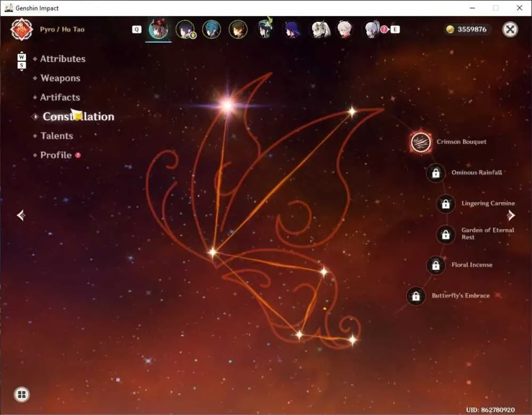Image resolution: width=532 pixels, height=415 pixels.
Task: Pick the silver ponytail portrait beside E key
Action: click(372, 29)
